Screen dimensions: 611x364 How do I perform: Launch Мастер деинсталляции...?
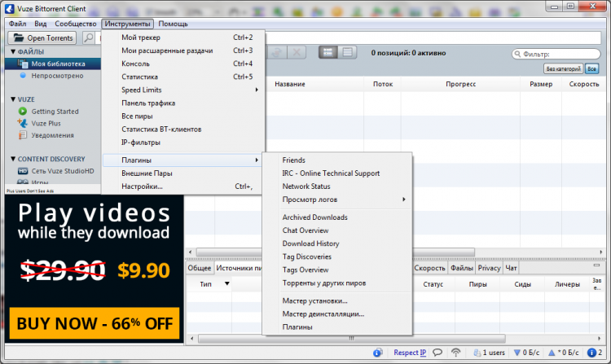337,314
